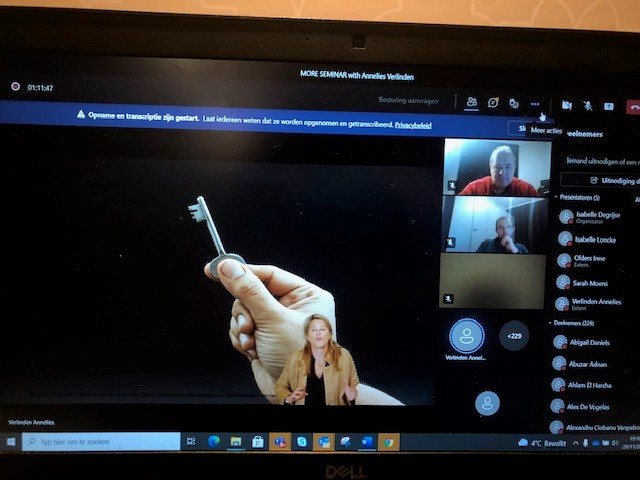Open the +229 overflow participants bubble
This screenshot has height=480, width=640.
coord(514,336)
